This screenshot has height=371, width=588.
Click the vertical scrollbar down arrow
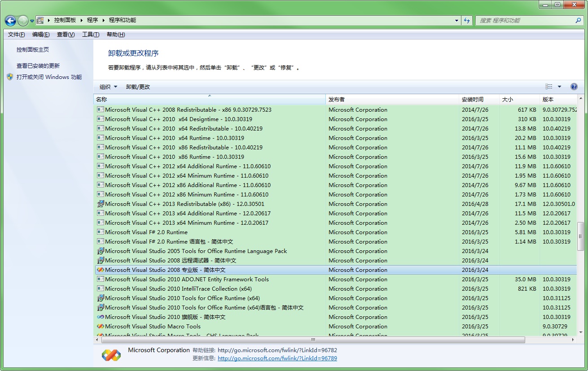581,332
